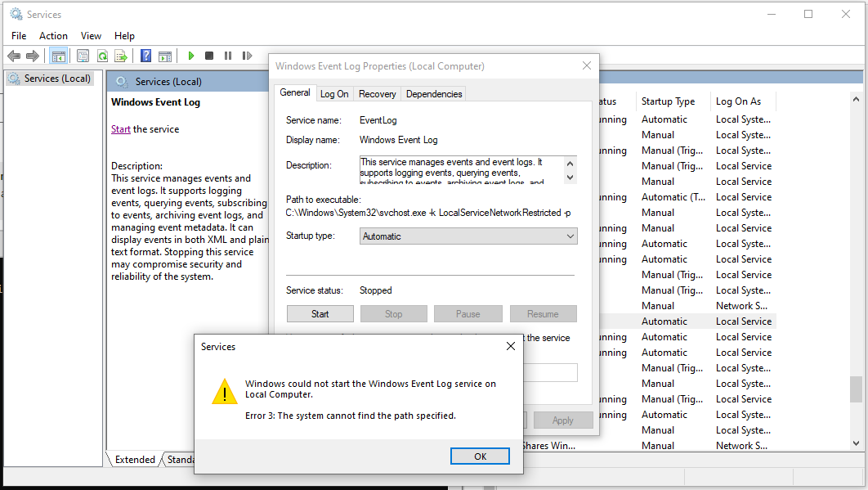Click the greyed Stop button in Properties
The height and width of the screenshot is (490, 868).
point(394,314)
